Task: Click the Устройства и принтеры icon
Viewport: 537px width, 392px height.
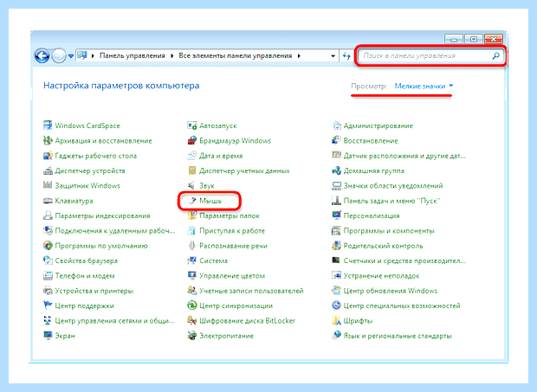Action: [48, 291]
